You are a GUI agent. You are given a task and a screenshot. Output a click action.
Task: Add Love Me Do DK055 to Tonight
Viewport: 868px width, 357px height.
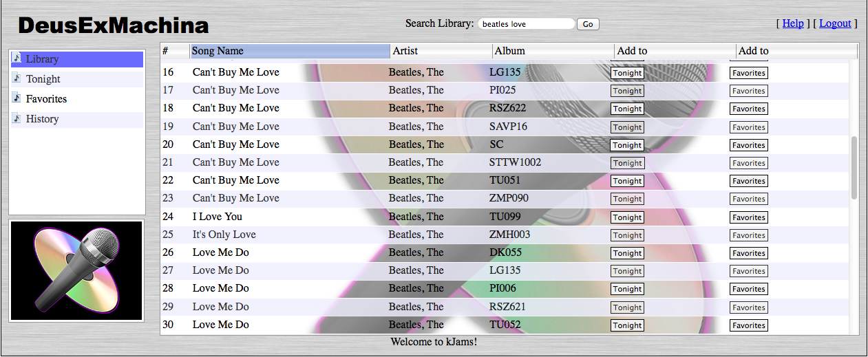pos(627,253)
